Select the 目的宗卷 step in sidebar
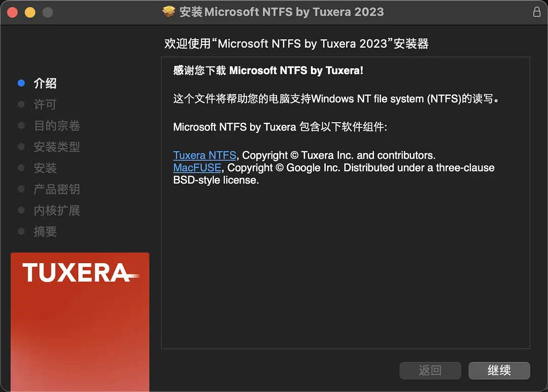The height and width of the screenshot is (392, 548). [x=57, y=125]
